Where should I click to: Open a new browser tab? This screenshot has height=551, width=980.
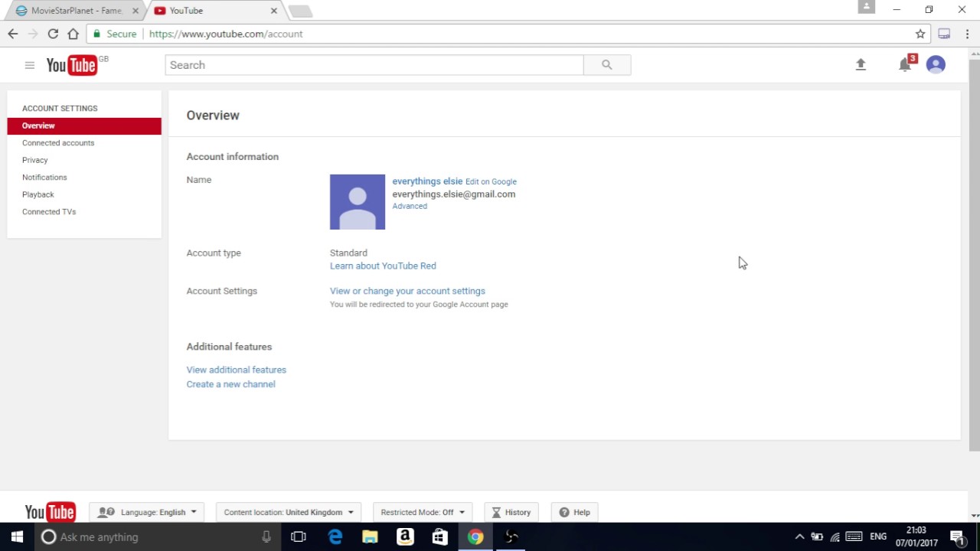[300, 11]
